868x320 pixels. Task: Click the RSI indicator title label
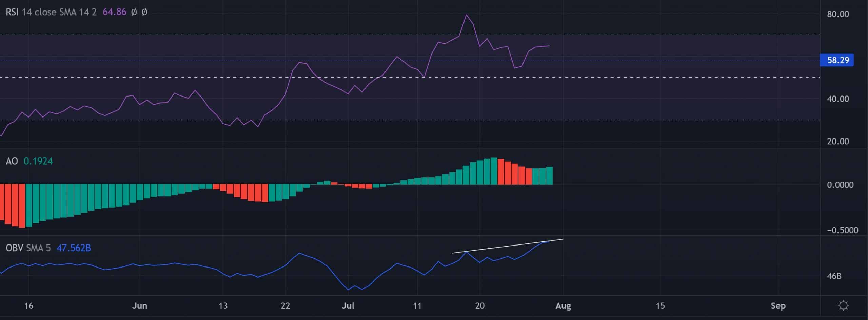[12, 12]
